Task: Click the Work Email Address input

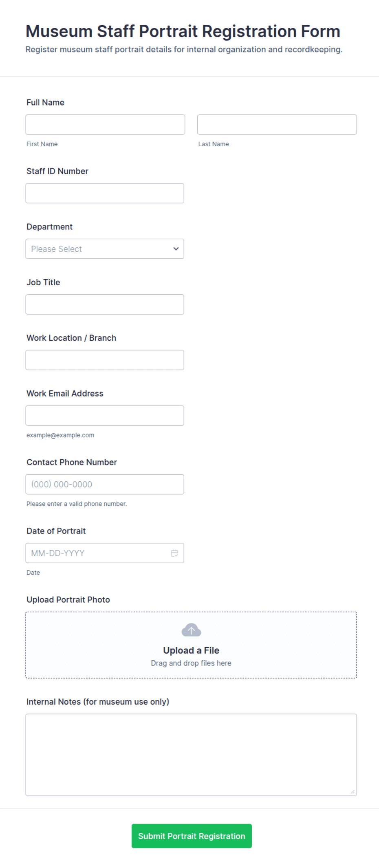Action: (x=105, y=416)
